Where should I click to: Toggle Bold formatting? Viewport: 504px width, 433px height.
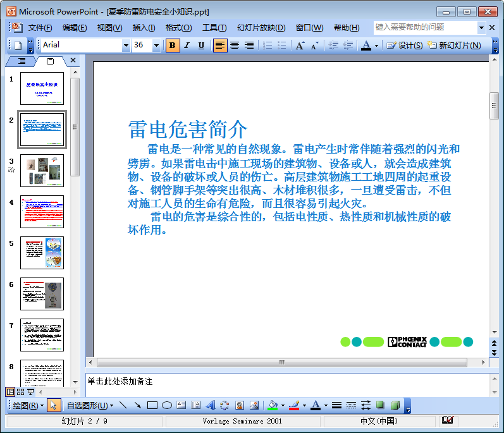pos(172,46)
